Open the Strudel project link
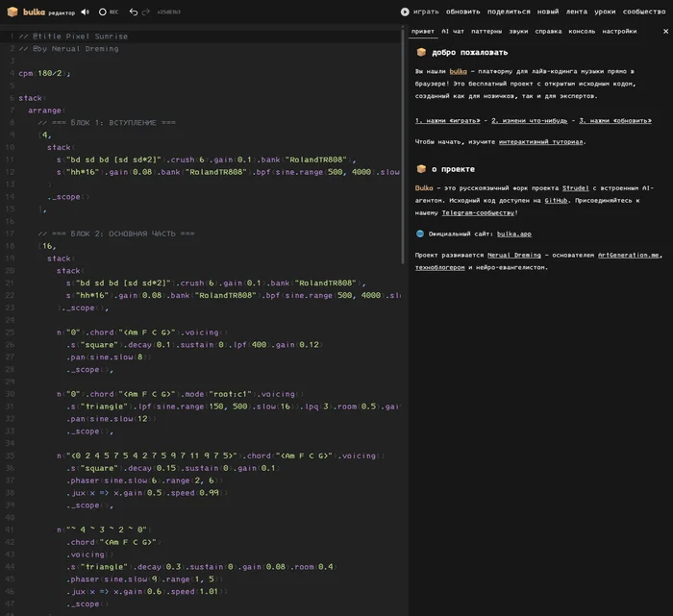This screenshot has height=616, width=673. click(576, 188)
